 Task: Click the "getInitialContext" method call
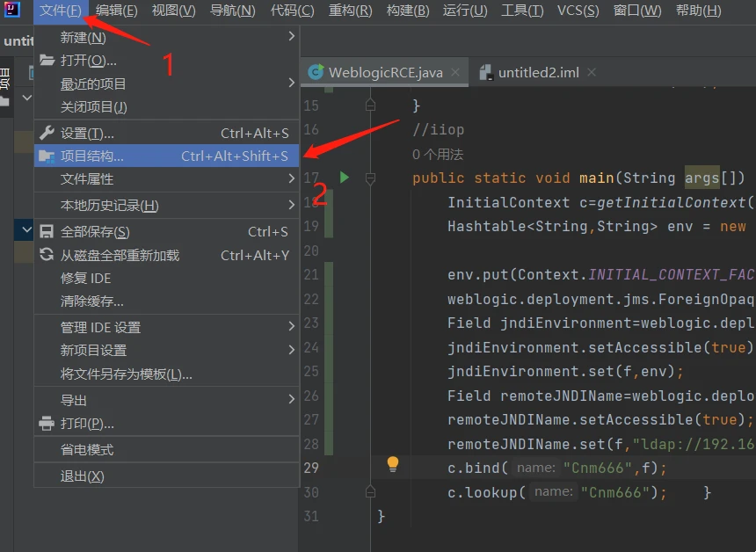click(x=672, y=202)
